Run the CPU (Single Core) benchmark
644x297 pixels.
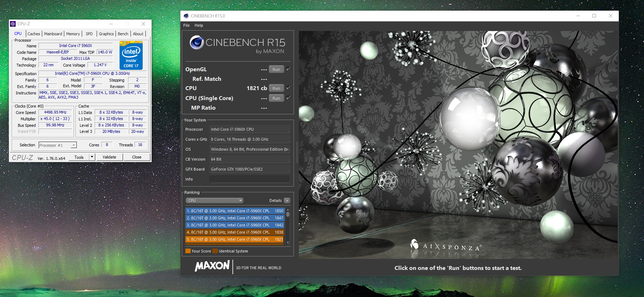coord(276,98)
